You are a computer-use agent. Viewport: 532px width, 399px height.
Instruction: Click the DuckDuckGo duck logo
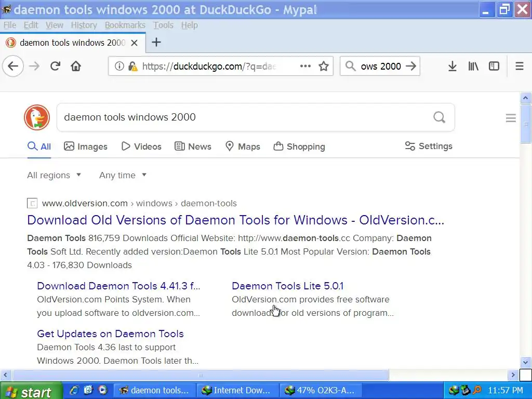click(x=37, y=117)
